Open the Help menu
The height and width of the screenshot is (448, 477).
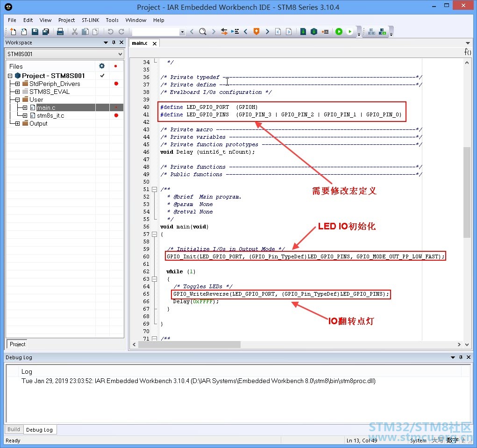click(x=158, y=20)
